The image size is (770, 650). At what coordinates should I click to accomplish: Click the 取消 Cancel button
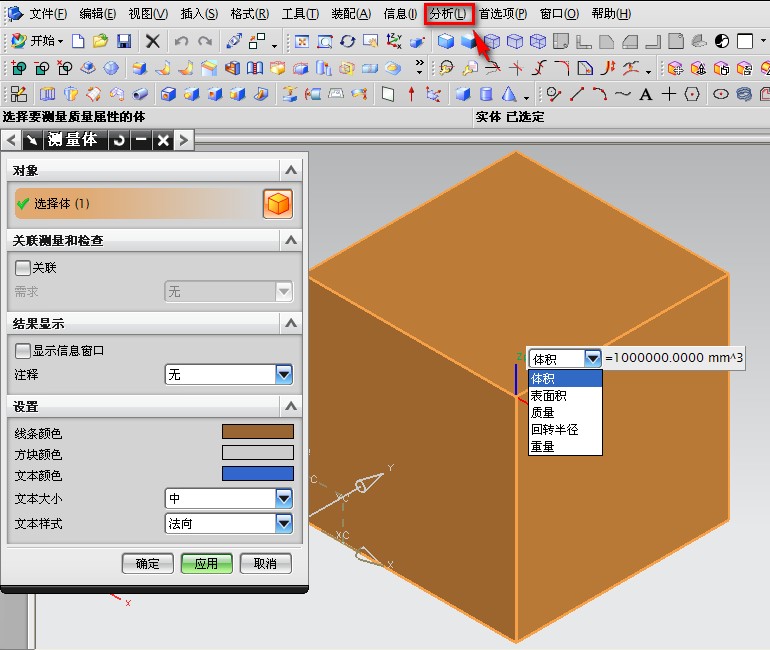pyautogui.click(x=265, y=563)
